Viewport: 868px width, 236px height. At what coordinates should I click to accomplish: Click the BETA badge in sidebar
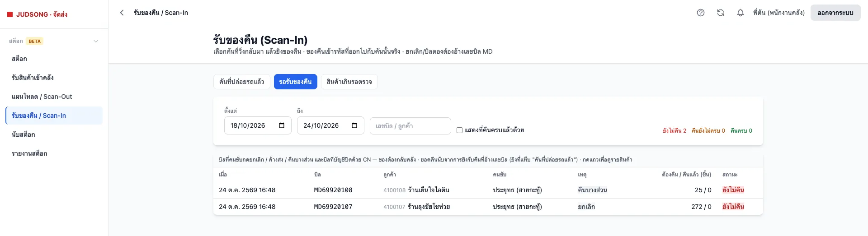click(35, 41)
